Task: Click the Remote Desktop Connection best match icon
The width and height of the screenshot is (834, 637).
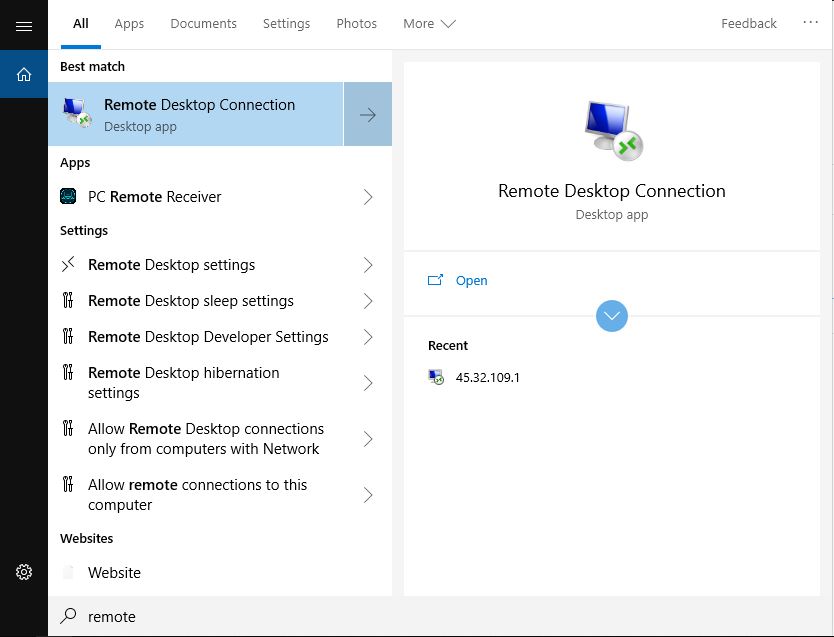Action: [x=77, y=113]
